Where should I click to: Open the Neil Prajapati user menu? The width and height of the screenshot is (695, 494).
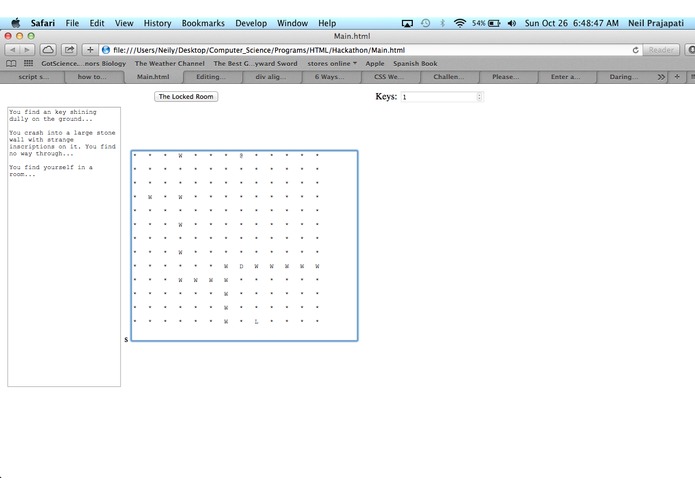coord(656,23)
